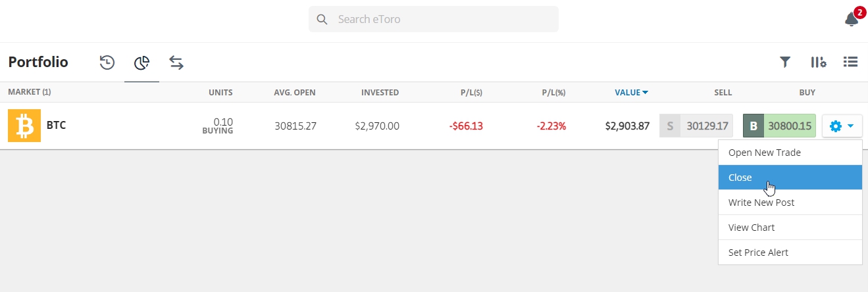
Task: Open the filter funnel icon
Action: 785,62
